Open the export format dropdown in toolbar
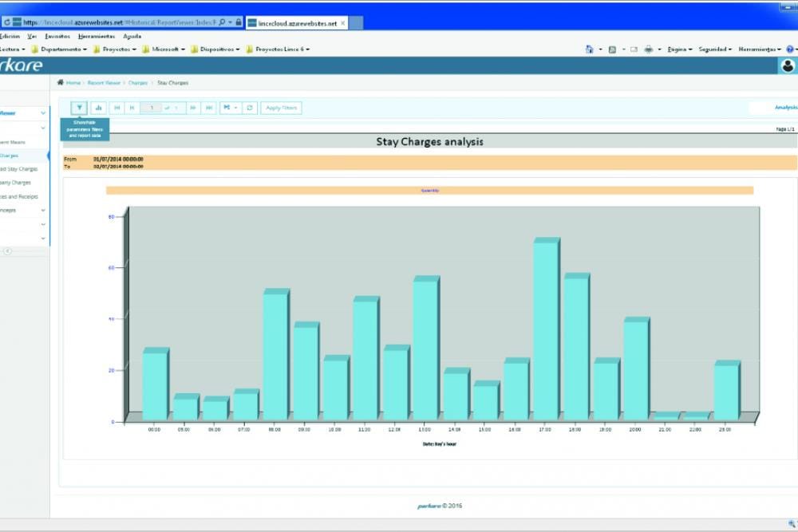The image size is (798, 532). tap(230, 108)
